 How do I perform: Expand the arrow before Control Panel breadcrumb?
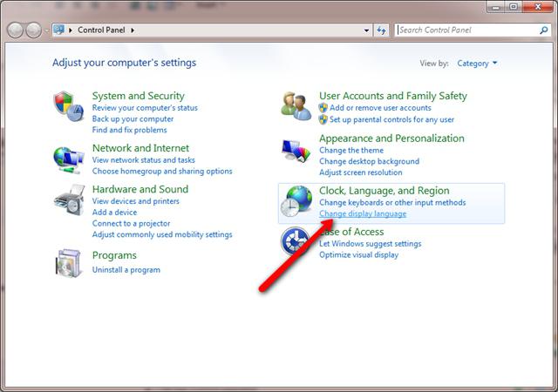tap(71, 30)
